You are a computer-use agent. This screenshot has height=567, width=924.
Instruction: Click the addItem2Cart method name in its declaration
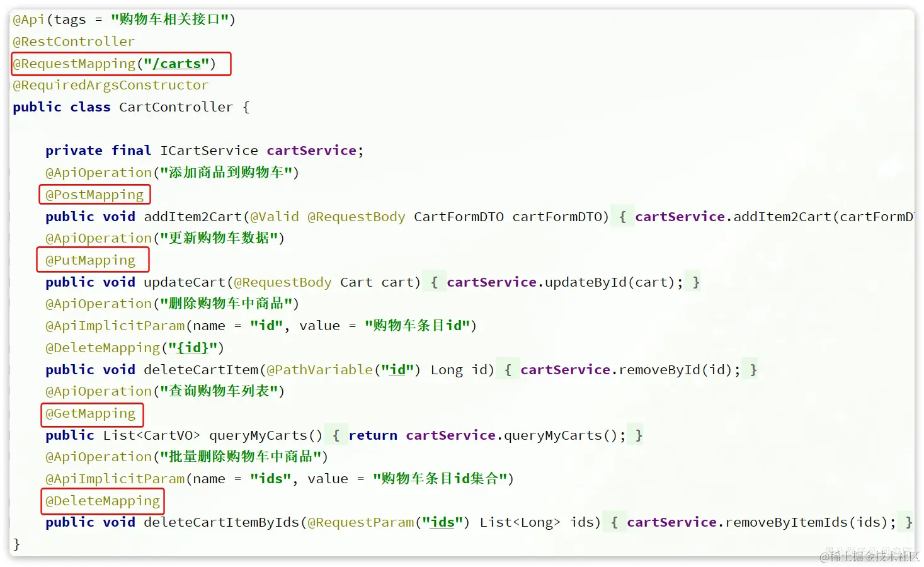(x=193, y=217)
